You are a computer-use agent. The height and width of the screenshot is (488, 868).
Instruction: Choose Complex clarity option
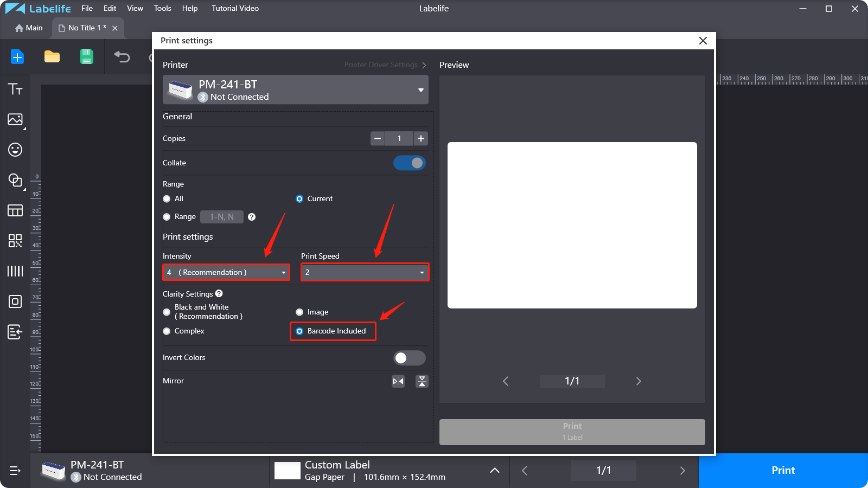pos(167,331)
